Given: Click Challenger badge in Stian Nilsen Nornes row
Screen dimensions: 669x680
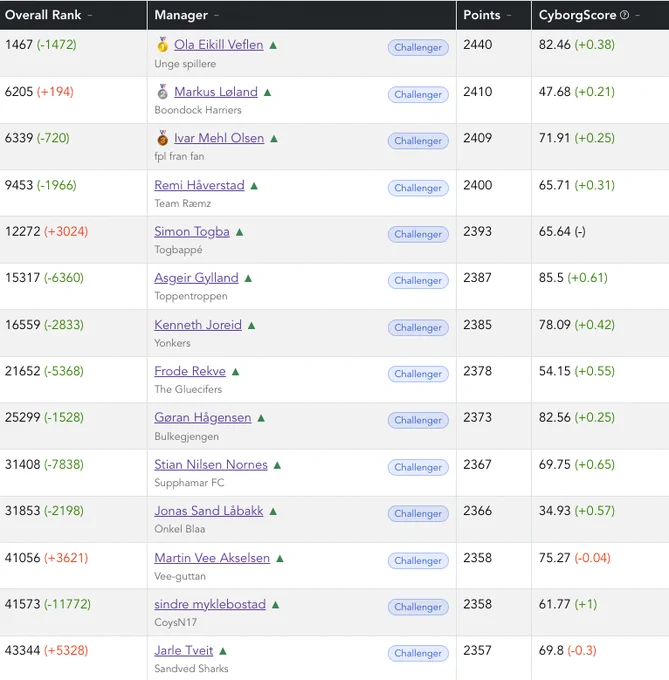Looking at the screenshot, I should pyautogui.click(x=418, y=468).
